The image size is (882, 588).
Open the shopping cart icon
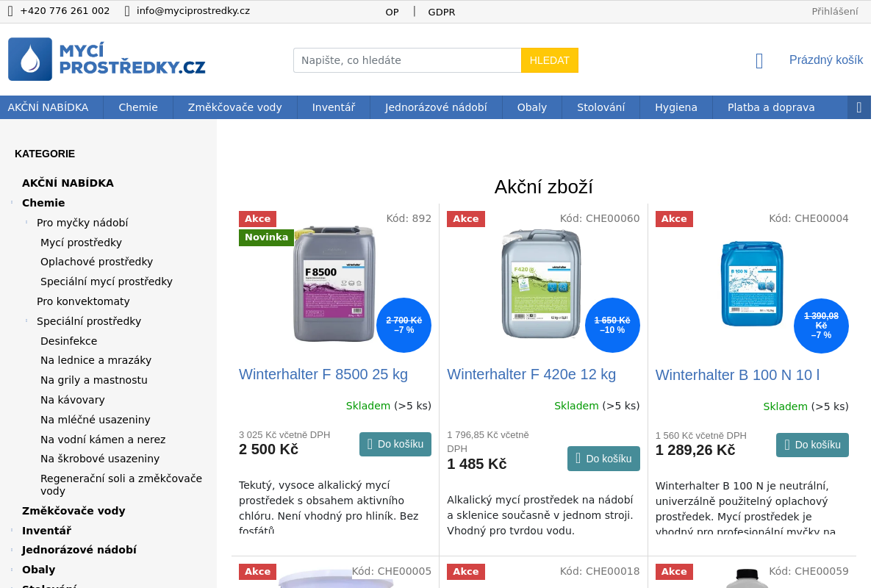(759, 61)
